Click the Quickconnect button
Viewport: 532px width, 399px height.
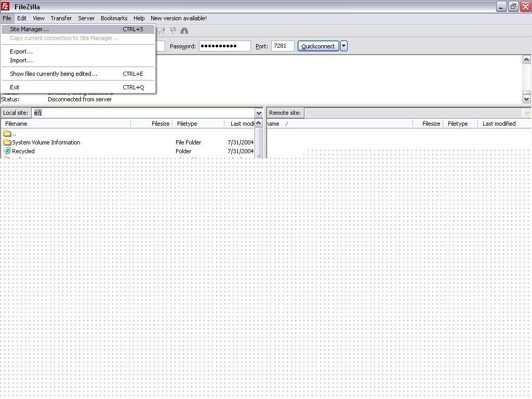[x=318, y=46]
